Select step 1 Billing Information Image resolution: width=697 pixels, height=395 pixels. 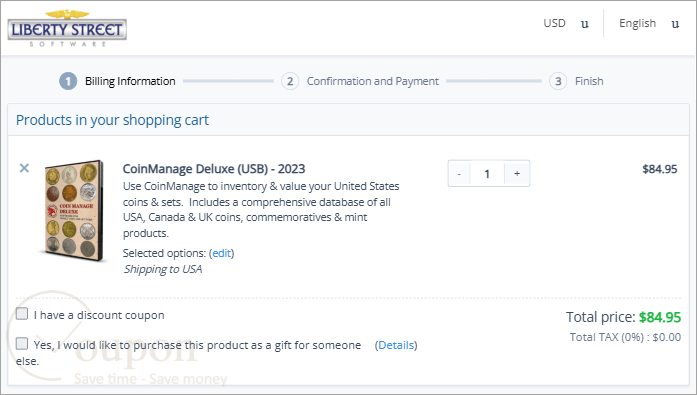pyautogui.click(x=117, y=81)
